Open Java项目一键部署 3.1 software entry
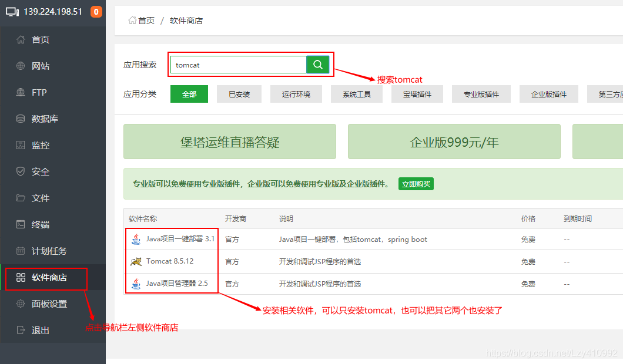 tap(180, 239)
